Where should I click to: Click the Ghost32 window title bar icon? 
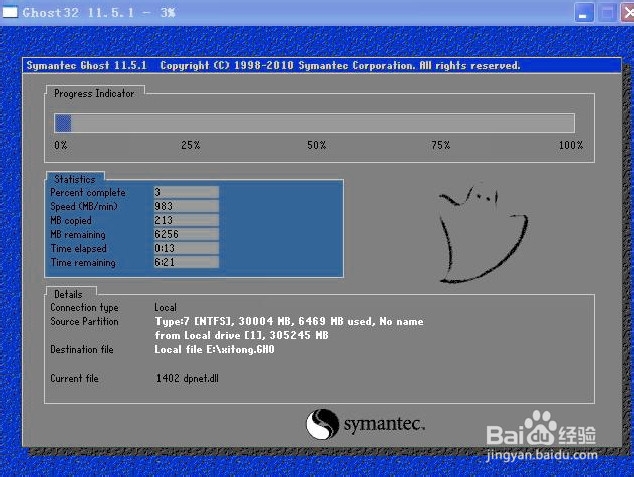coord(10,12)
